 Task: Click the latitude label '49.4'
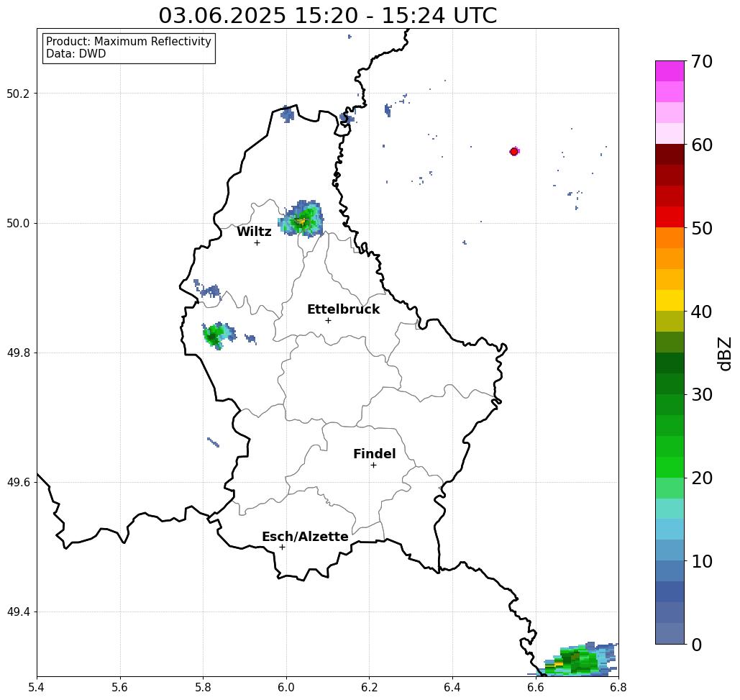pos(18,612)
